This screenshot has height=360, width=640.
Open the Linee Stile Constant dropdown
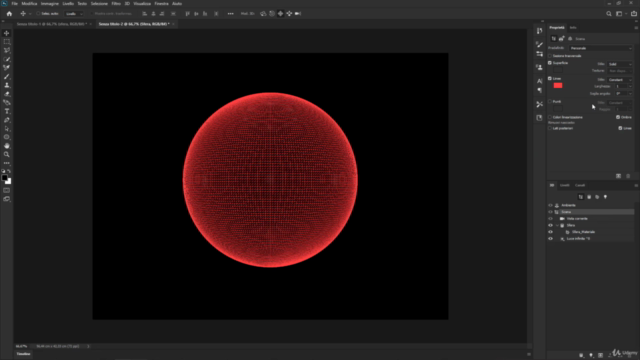coord(620,80)
